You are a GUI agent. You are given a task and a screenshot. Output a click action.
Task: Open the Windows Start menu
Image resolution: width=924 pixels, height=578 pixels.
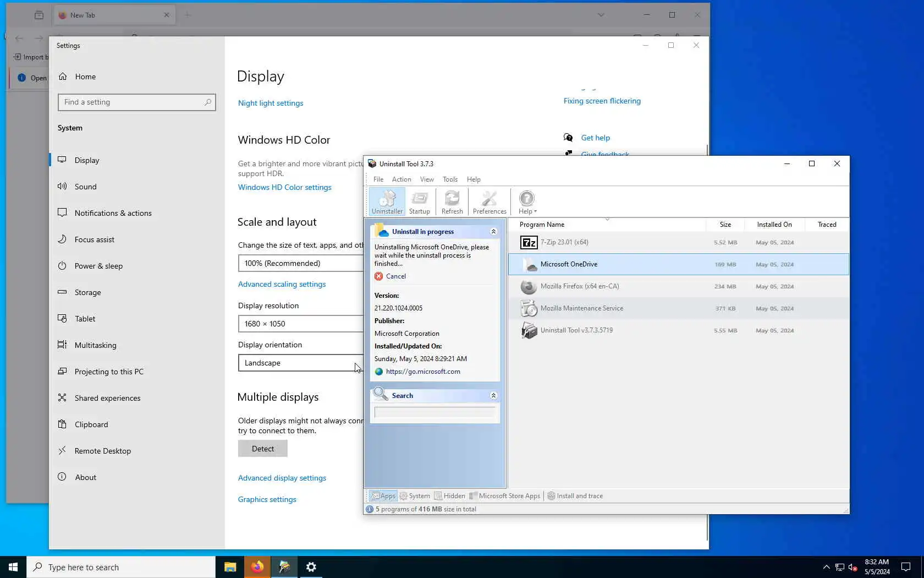(x=13, y=567)
